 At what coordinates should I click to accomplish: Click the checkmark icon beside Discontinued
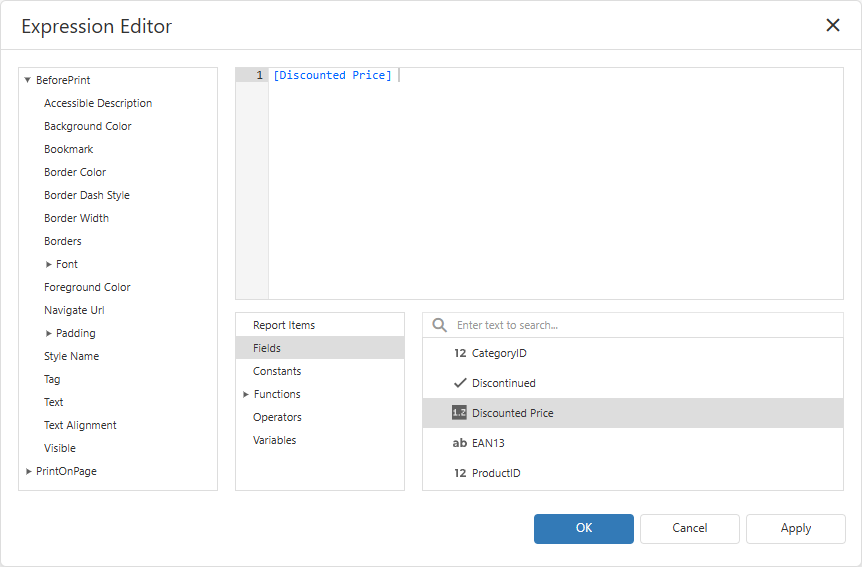click(460, 383)
